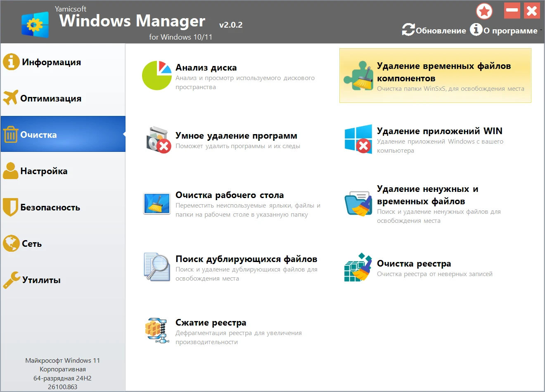This screenshot has width=545, height=392.
Task: Select the Очистка section tab
Action: pos(63,134)
